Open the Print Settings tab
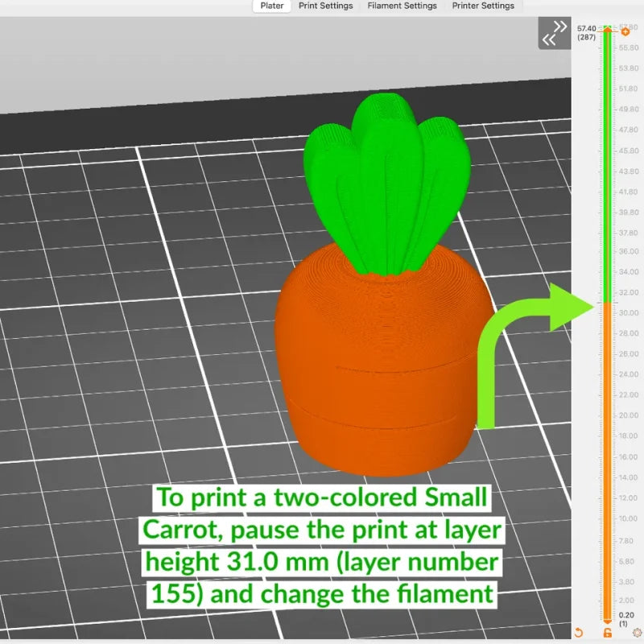Image resolution: width=644 pixels, height=644 pixels. [x=326, y=6]
